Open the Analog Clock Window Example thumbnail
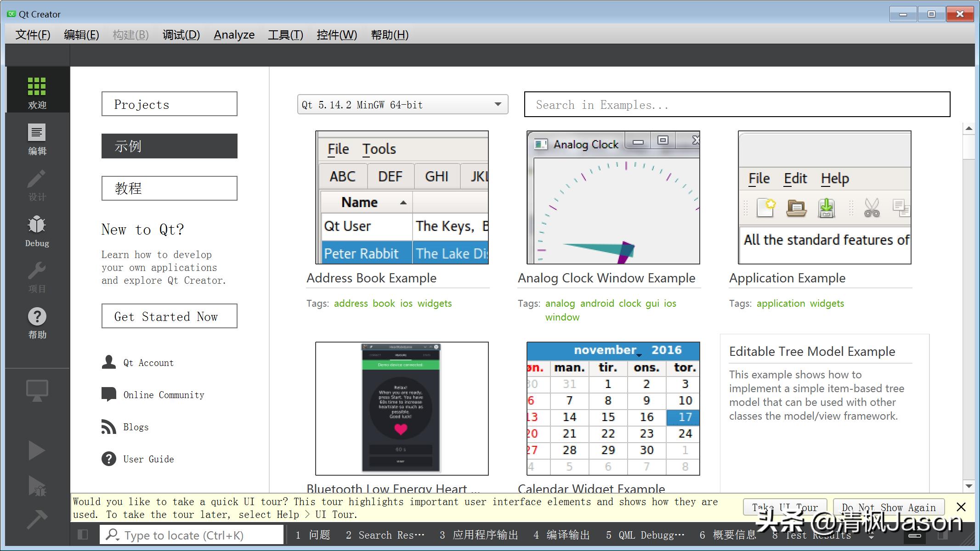The image size is (980, 551). pos(613,197)
